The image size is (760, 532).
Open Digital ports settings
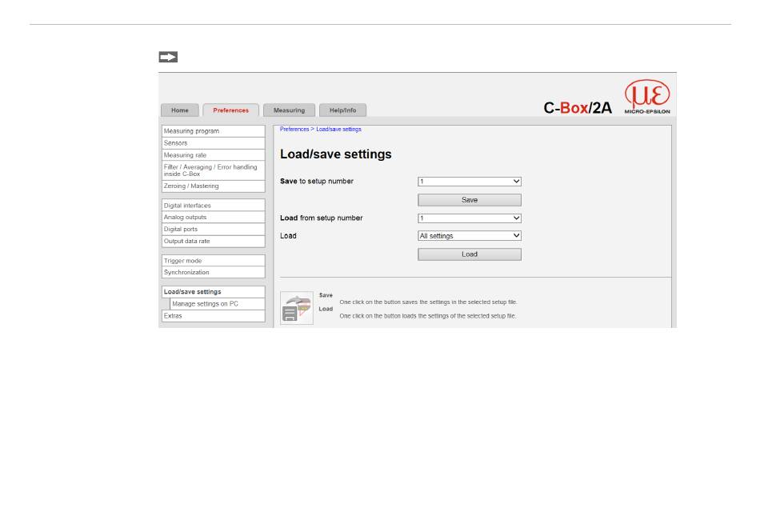[214, 229]
